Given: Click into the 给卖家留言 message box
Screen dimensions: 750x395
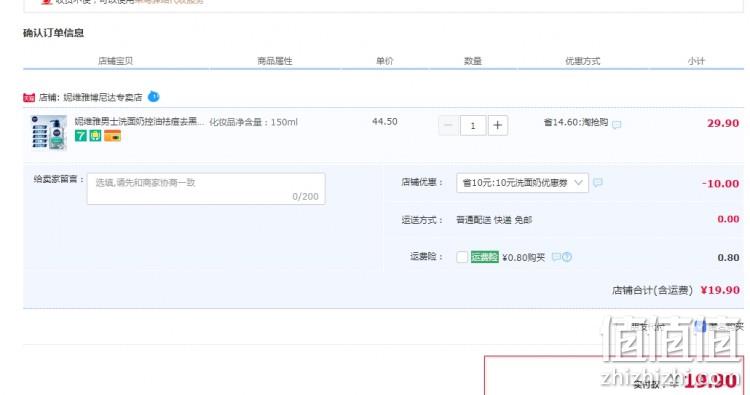Looking at the screenshot, I should click(x=206, y=189).
